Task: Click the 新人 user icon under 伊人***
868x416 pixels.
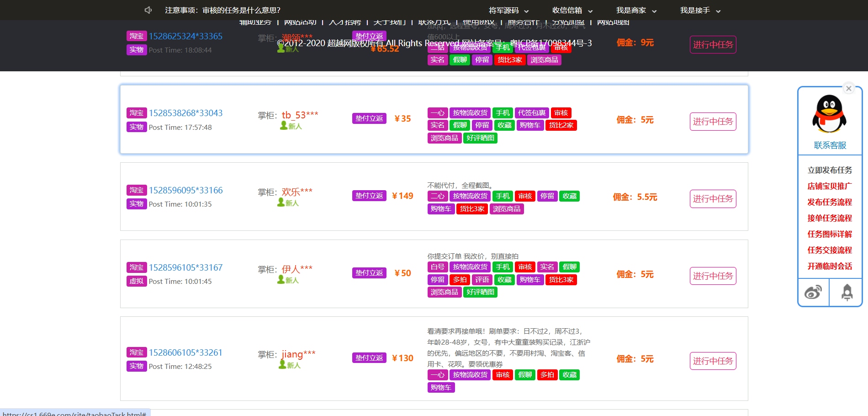Action: click(x=288, y=280)
